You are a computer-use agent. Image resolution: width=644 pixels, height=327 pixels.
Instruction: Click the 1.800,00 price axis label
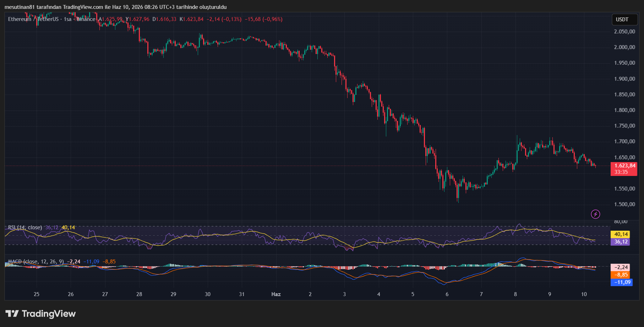tap(624, 110)
